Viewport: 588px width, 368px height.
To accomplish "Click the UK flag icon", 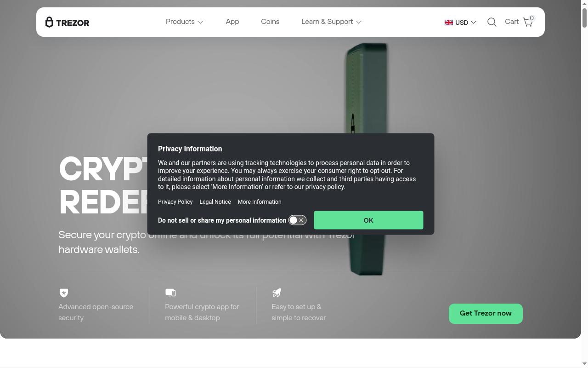I will pyautogui.click(x=449, y=23).
